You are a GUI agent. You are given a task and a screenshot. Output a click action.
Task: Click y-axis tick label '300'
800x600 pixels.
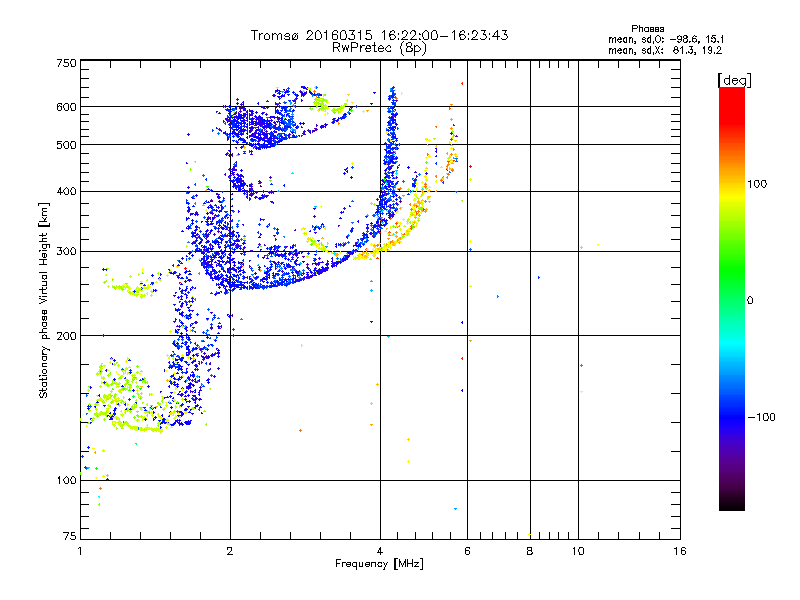point(66,252)
